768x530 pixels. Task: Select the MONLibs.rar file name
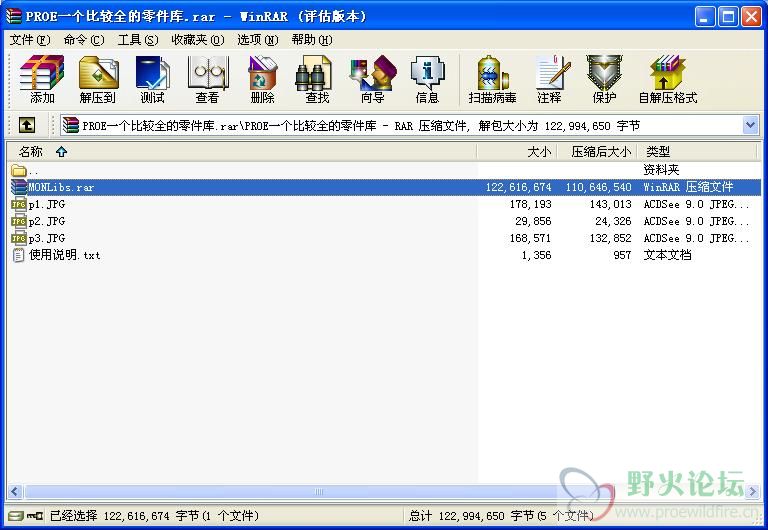click(61, 187)
